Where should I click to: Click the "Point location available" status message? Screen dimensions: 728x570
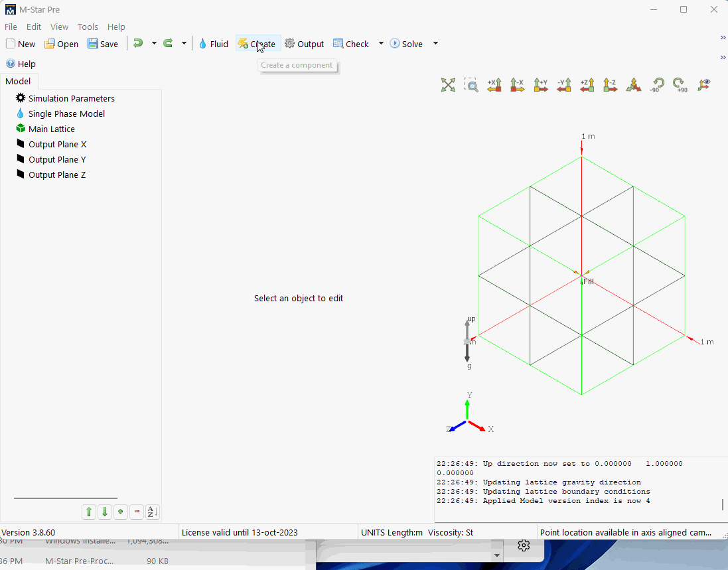point(625,532)
